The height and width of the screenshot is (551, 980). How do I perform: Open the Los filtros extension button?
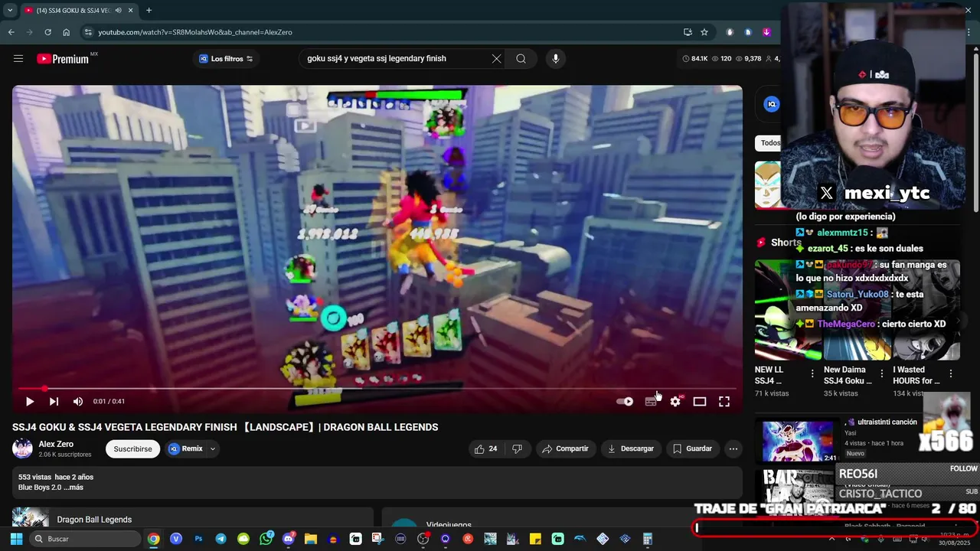pos(226,59)
